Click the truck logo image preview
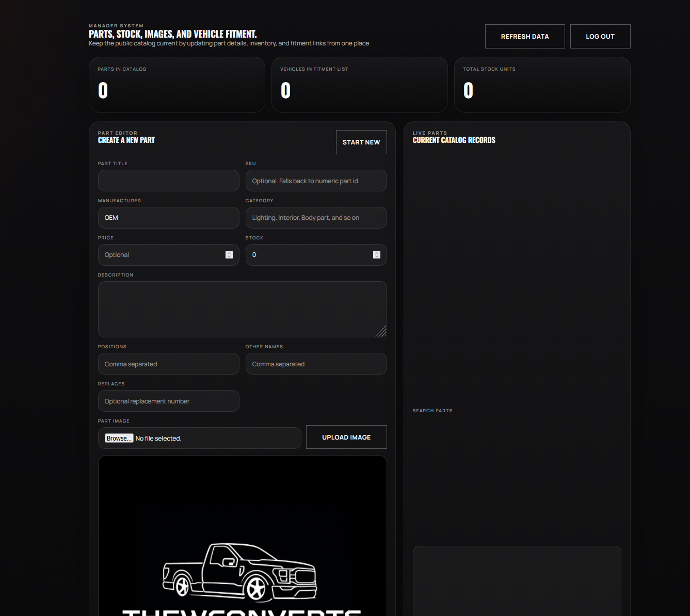The image size is (690, 616). tap(243, 537)
